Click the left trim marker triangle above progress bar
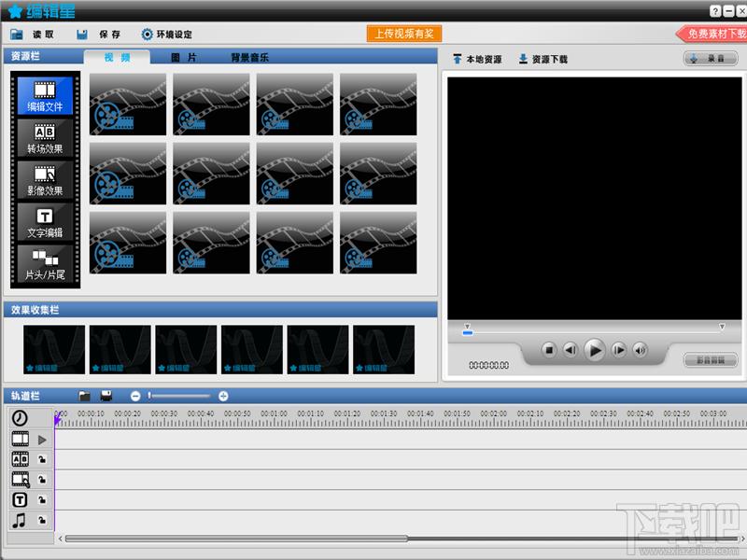The width and height of the screenshot is (747, 560). click(468, 326)
